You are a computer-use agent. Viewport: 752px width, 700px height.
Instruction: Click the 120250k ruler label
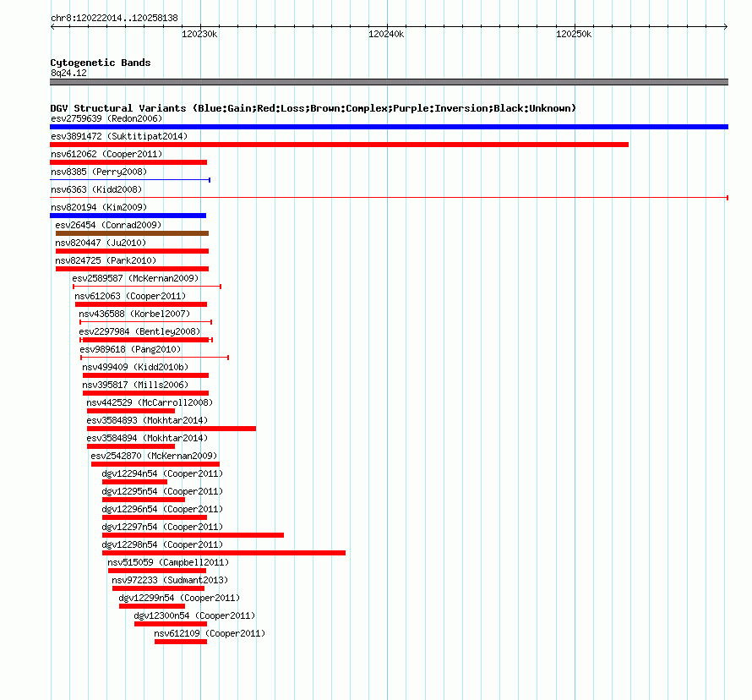point(574,34)
